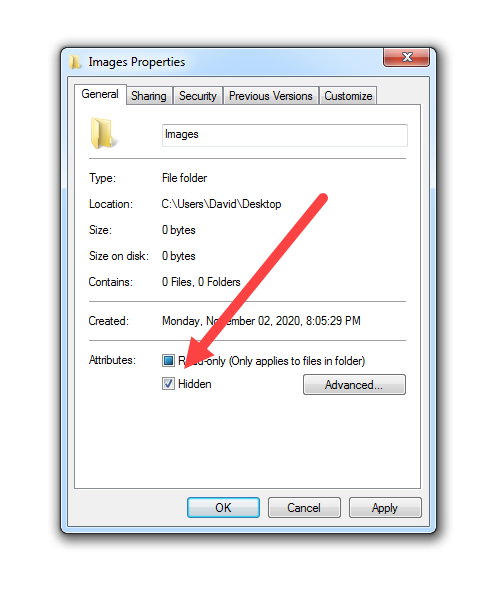
Task: Confirm changes with the OK button
Action: pos(223,508)
